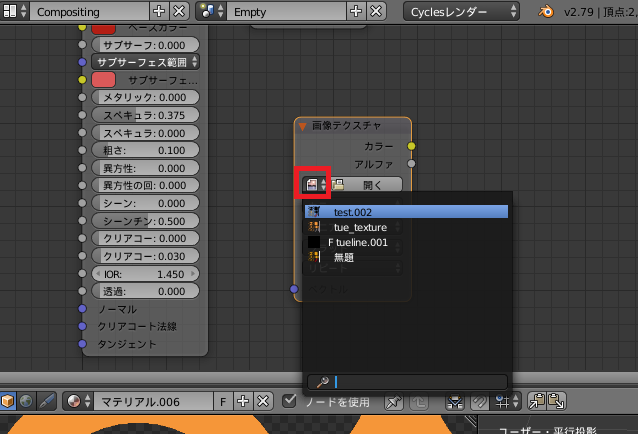Click the Compositing layout name field

(x=90, y=12)
